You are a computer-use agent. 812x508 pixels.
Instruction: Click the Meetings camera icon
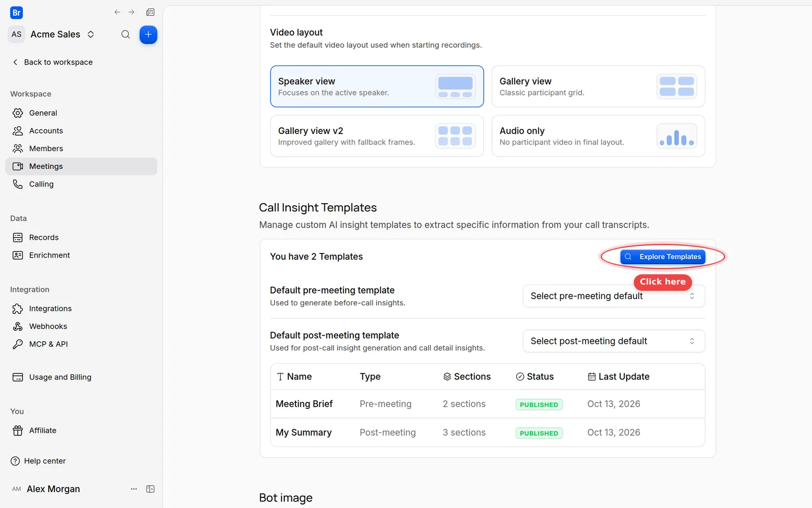click(x=18, y=166)
